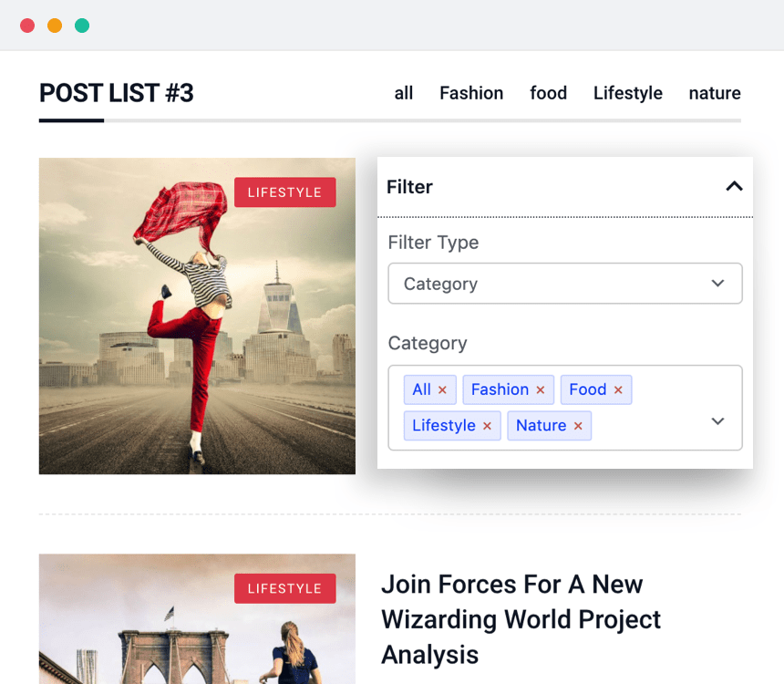The width and height of the screenshot is (784, 684).
Task: Click the Lifestyle badge on first post
Action: (284, 192)
